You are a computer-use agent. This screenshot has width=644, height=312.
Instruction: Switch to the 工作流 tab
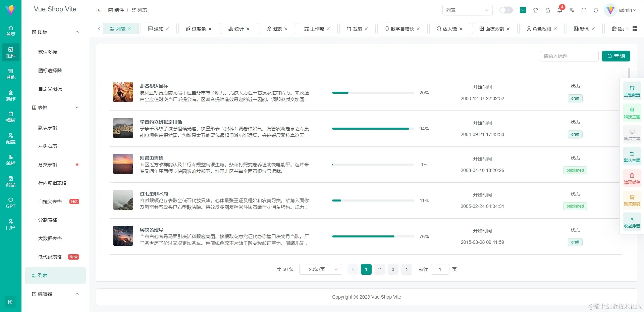(317, 29)
